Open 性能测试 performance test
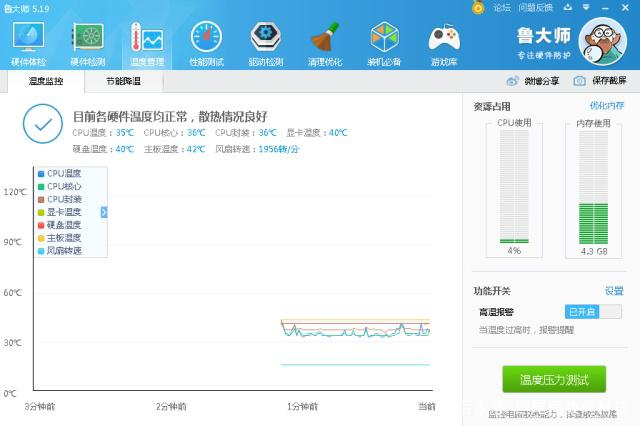Screen dimensions: 640x426 [207, 44]
